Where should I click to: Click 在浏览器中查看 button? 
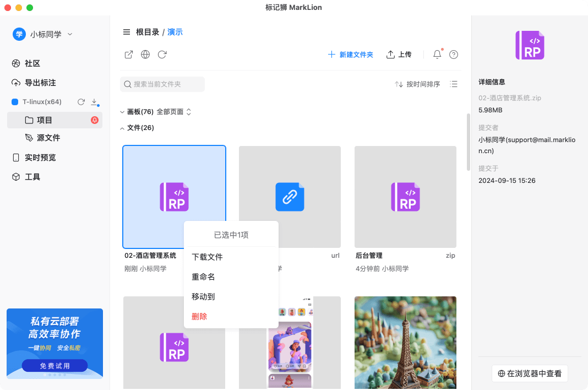[x=529, y=373]
